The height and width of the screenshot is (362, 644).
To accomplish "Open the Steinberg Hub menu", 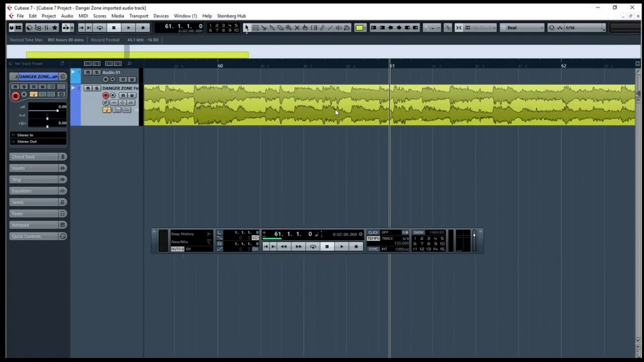I will pos(231,16).
